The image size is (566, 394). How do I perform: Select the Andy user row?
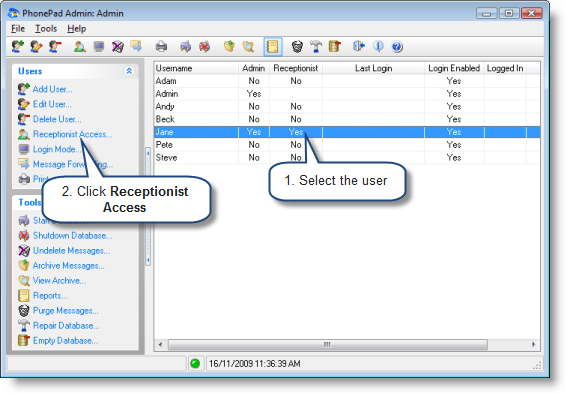(347, 106)
